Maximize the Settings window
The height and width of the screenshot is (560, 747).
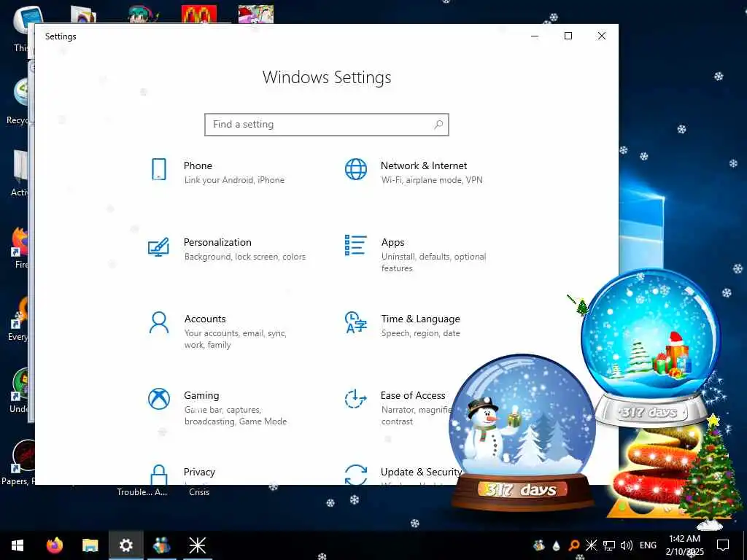pos(568,36)
